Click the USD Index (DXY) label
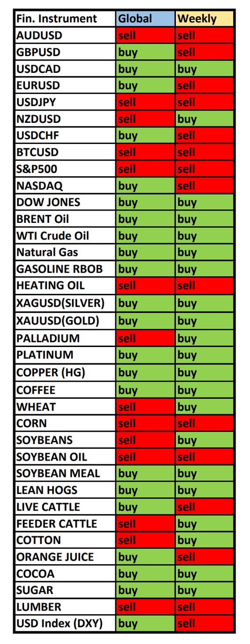Image resolution: width=250 pixels, height=644 pixels. click(65, 623)
